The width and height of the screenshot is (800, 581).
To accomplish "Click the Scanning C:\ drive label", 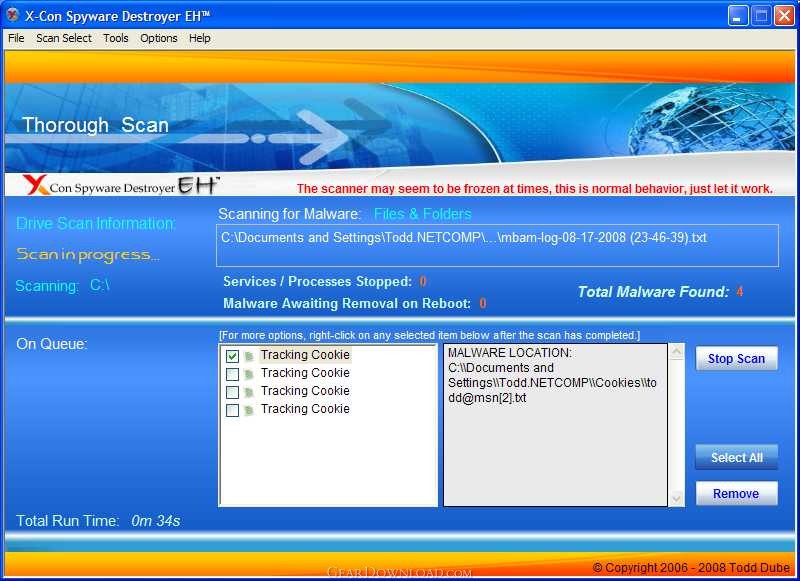I will (x=63, y=286).
